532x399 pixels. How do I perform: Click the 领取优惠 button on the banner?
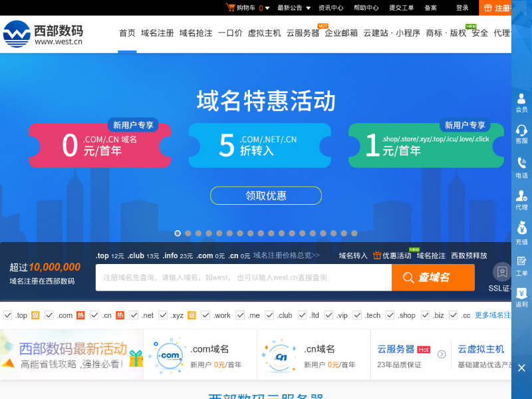pyautogui.click(x=266, y=196)
